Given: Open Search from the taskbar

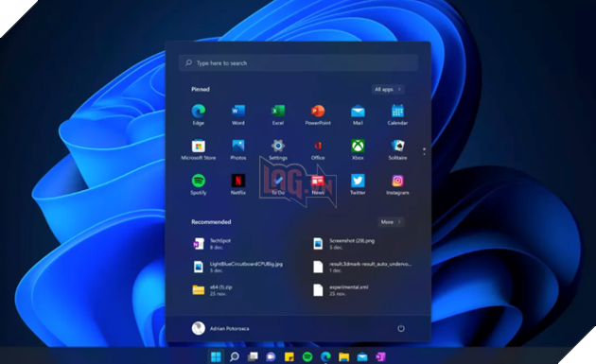Looking at the screenshot, I should point(235,356).
